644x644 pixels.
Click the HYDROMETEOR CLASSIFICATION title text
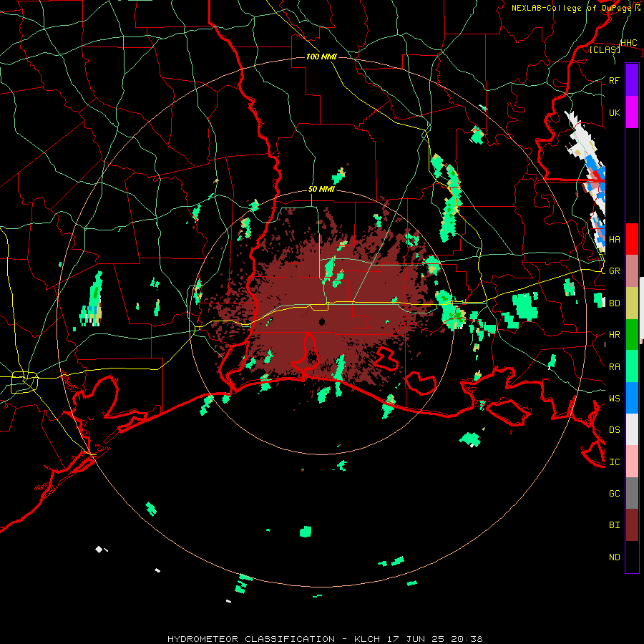[x=251, y=639]
